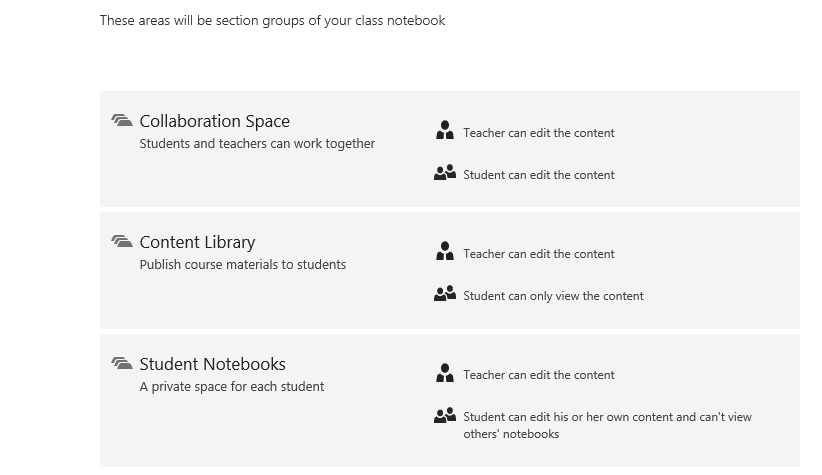Click 'Teacher can edit the content' in Content Library
822x475 pixels.
tap(538, 254)
